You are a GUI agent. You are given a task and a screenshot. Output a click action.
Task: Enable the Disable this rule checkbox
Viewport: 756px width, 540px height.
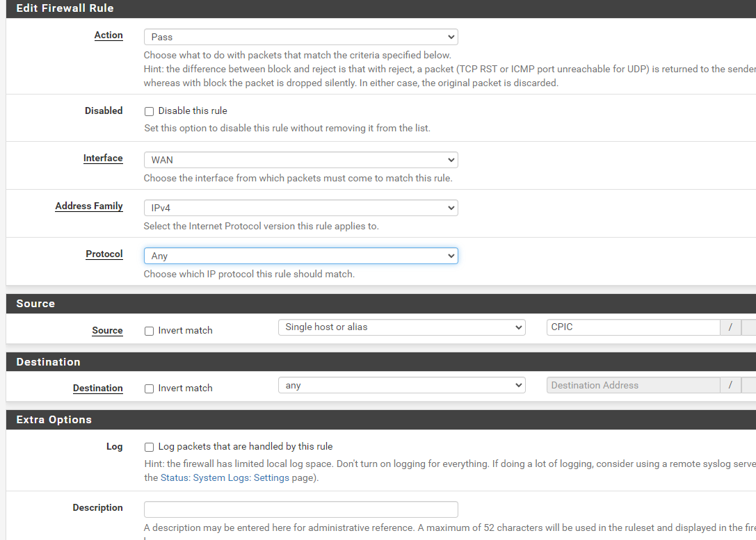(x=149, y=111)
